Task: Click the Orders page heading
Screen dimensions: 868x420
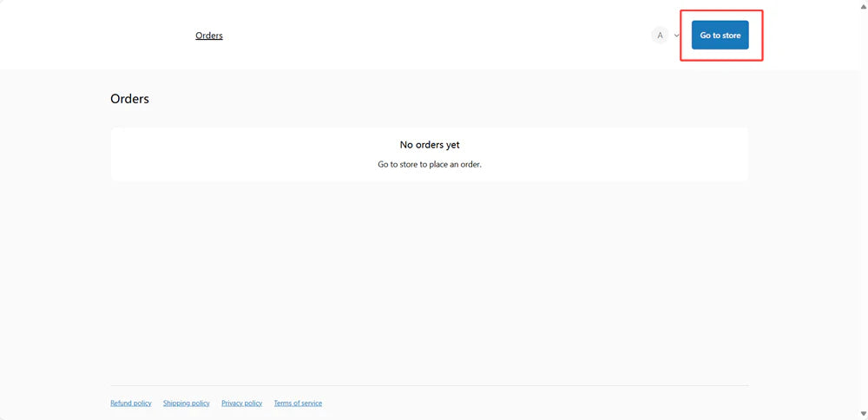Action: (129, 99)
